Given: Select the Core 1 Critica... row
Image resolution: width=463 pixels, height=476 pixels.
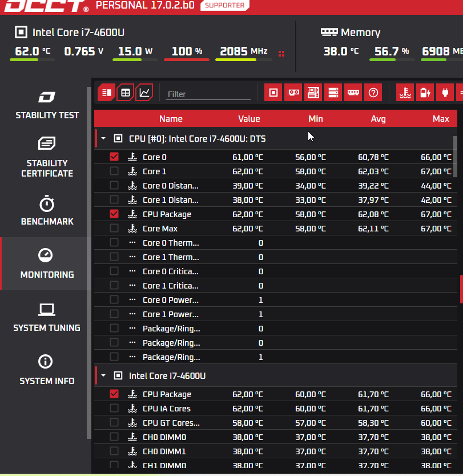Looking at the screenshot, I should (276, 285).
